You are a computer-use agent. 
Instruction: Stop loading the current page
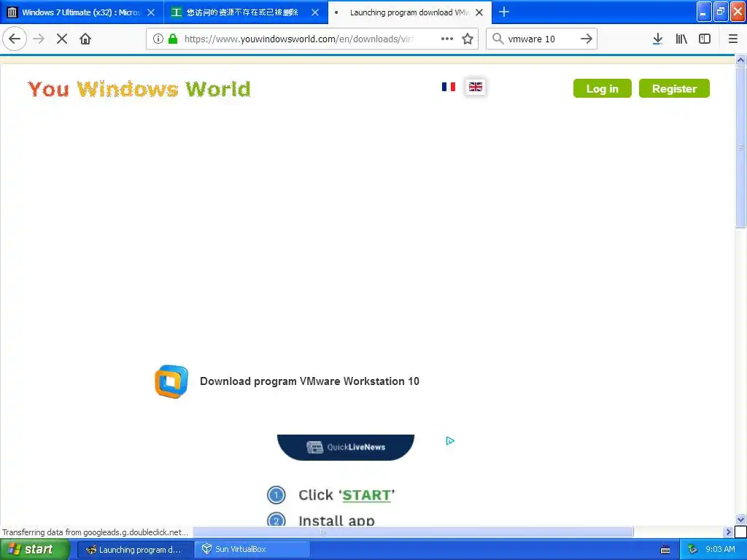click(62, 39)
